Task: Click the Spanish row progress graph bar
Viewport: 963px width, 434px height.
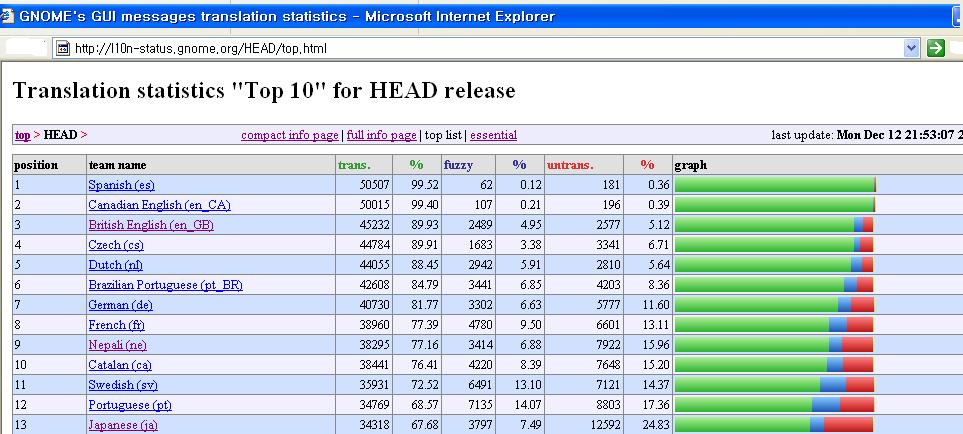Action: [775, 185]
